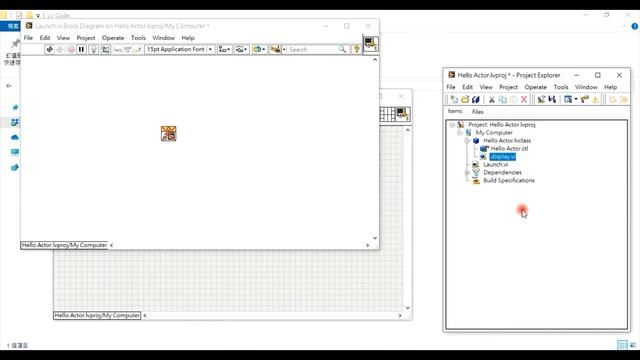The image size is (640, 360).
Task: Select Hello Actor.ctl in project tree
Action: pyautogui.click(x=509, y=149)
